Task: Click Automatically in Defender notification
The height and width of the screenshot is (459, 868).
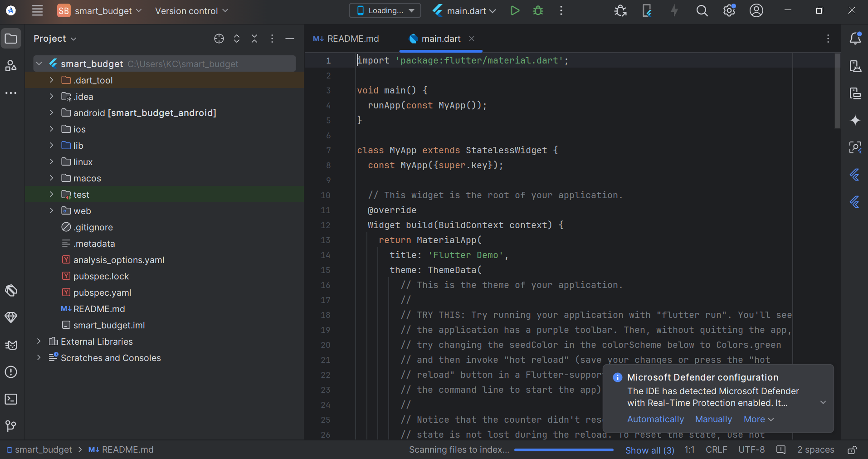Action: point(655,420)
